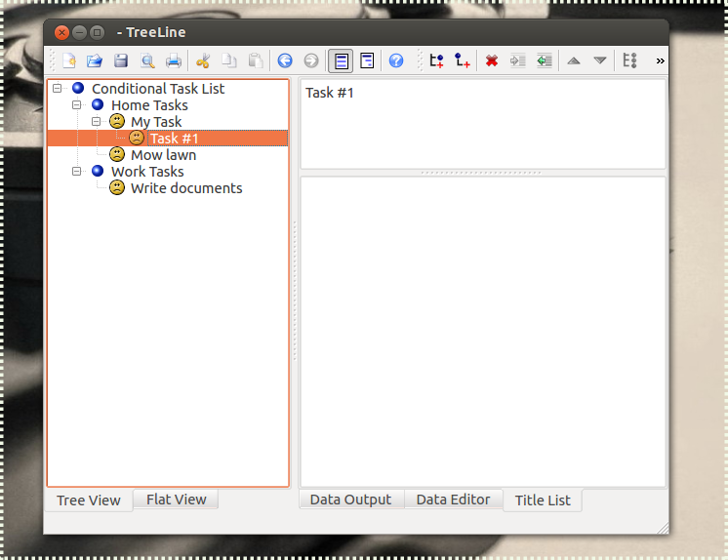This screenshot has height=560, width=728.
Task: Click the lower child title list pane
Action: pyautogui.click(x=483, y=332)
